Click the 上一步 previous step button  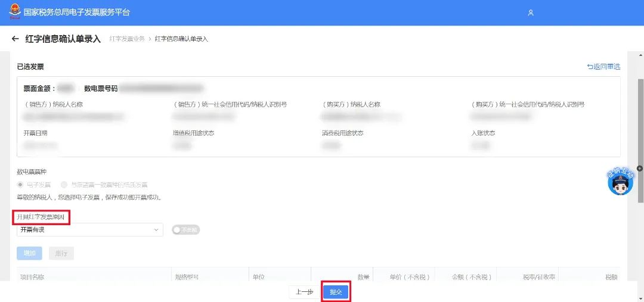coord(304,292)
